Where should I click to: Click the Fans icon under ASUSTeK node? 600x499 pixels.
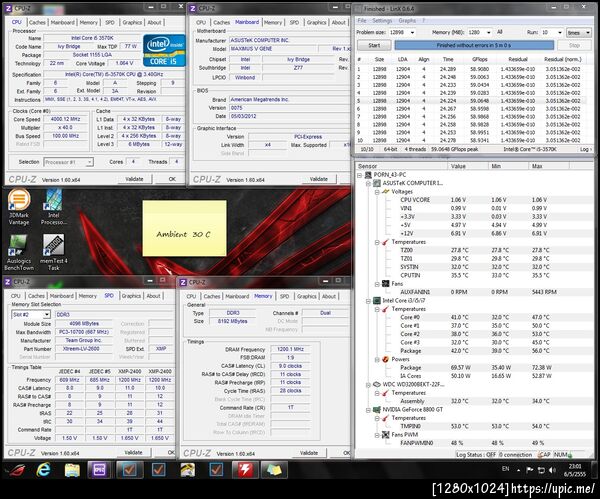click(x=386, y=284)
